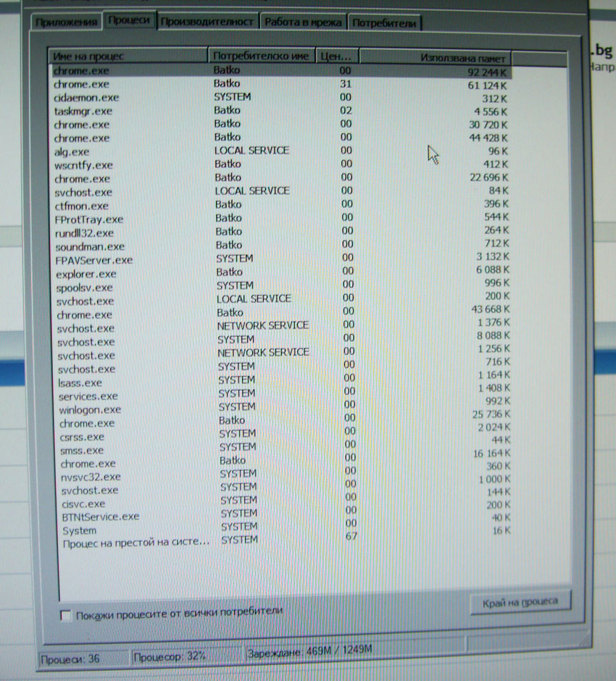
Task: Click the BTNtService.exe process entry
Action: pyautogui.click(x=101, y=517)
